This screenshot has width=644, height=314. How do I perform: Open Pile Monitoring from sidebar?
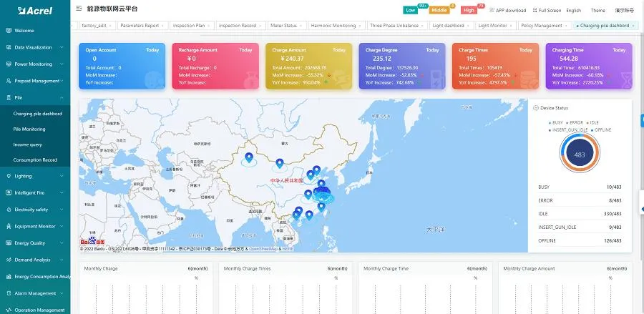(x=29, y=129)
